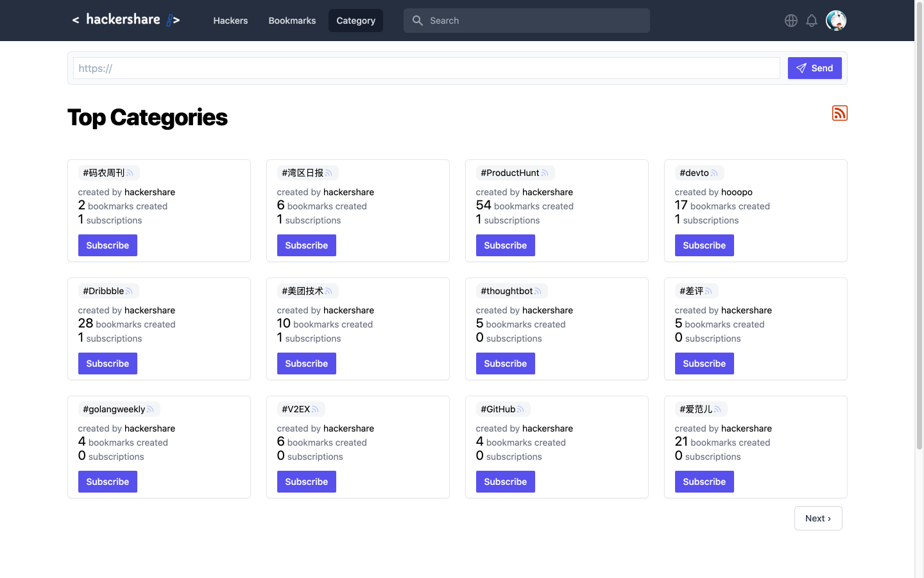Open the RSS feed for Top Categories
924x578 pixels.
[x=840, y=112]
